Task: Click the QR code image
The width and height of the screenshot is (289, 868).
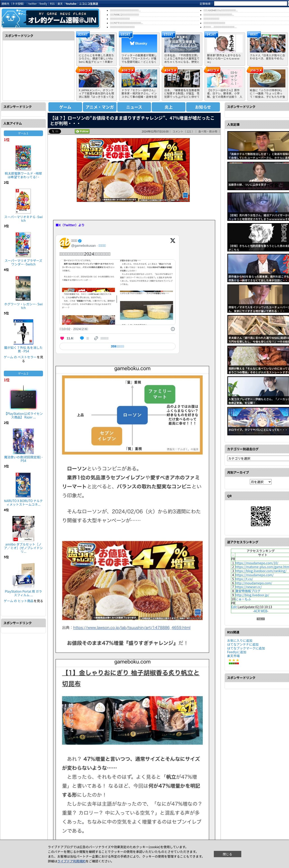Action: (261, 516)
